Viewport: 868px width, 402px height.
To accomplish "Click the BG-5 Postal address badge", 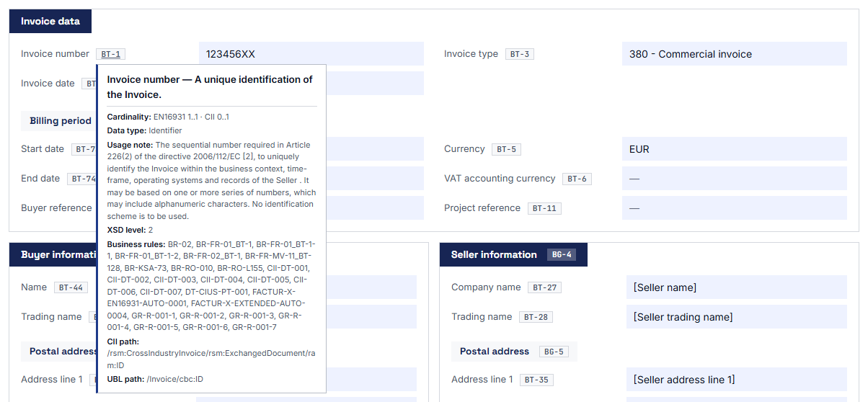I will pos(554,352).
